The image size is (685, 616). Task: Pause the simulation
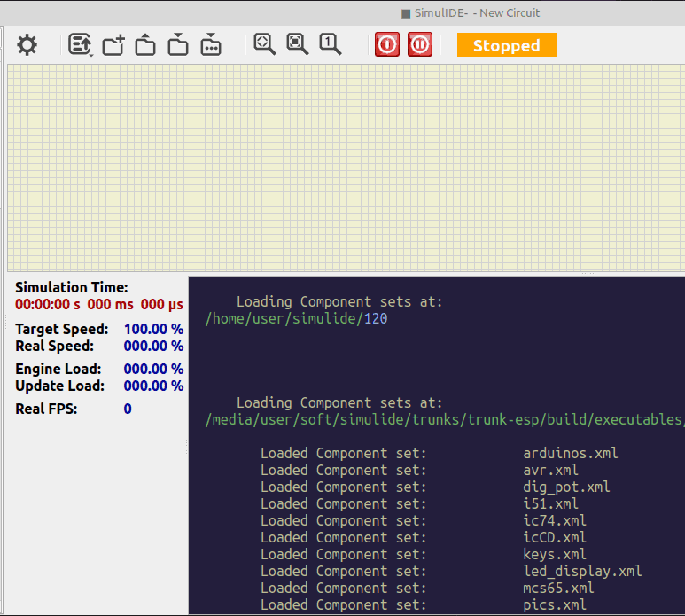(x=420, y=44)
